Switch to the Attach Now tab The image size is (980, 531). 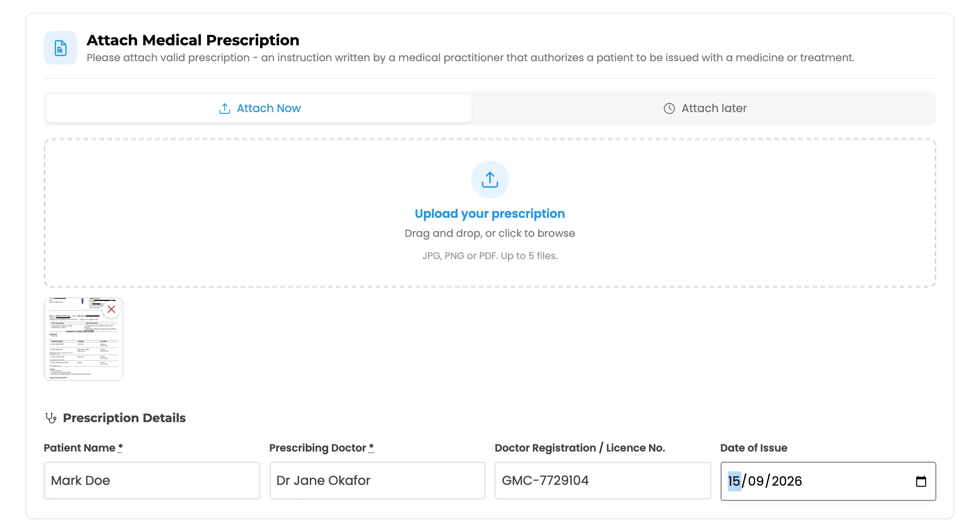(x=259, y=108)
